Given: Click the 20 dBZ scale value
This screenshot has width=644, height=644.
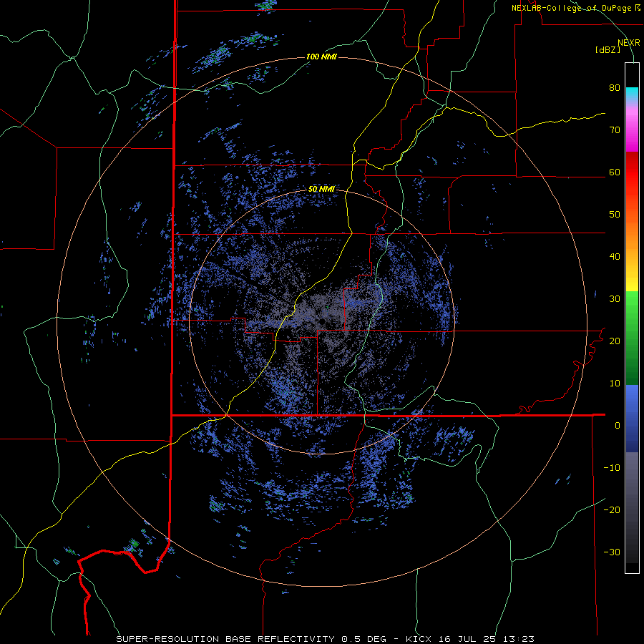Looking at the screenshot, I should pyautogui.click(x=615, y=341).
